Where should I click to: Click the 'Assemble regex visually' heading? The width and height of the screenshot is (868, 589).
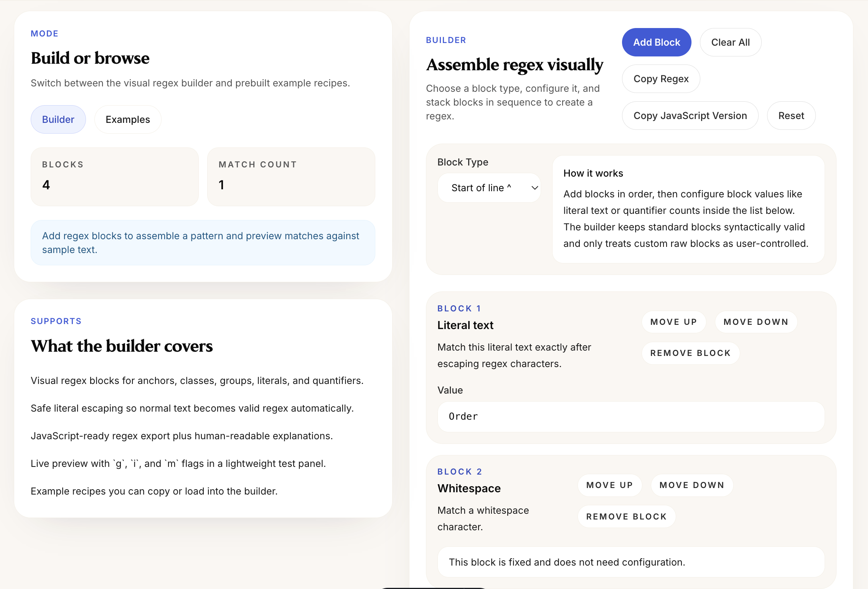click(515, 65)
